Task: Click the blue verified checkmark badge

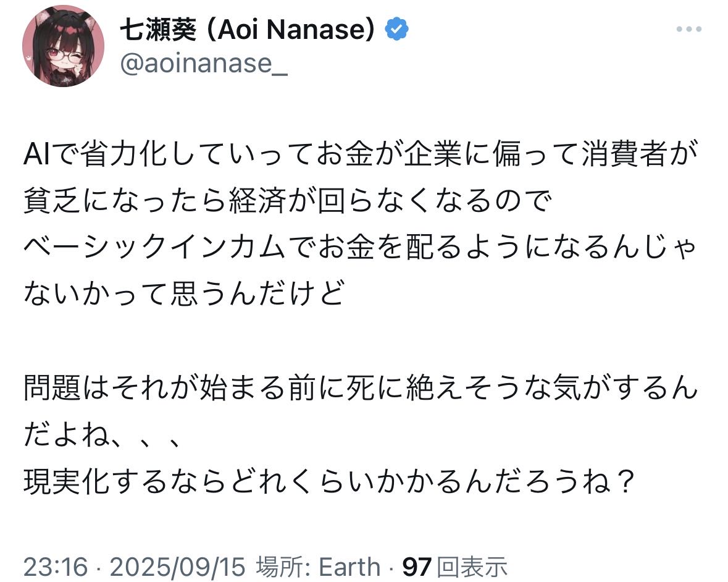Action: tap(396, 29)
